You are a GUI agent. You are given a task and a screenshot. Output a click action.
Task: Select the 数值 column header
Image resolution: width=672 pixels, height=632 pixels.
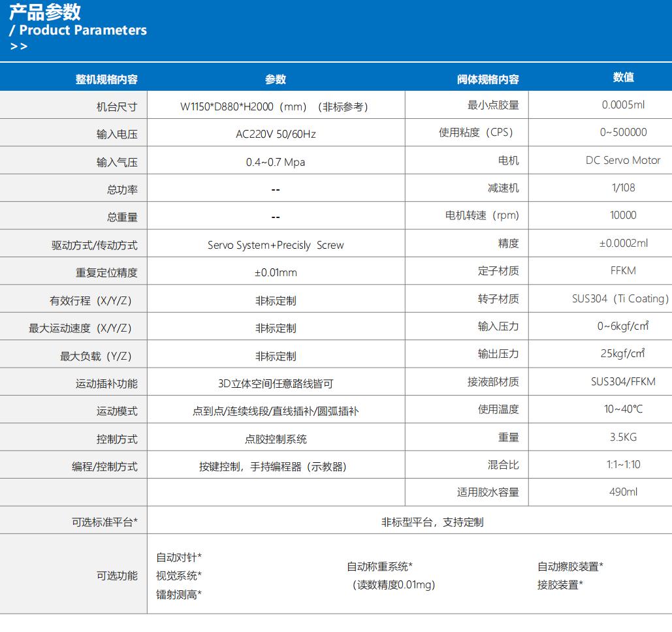point(624,77)
